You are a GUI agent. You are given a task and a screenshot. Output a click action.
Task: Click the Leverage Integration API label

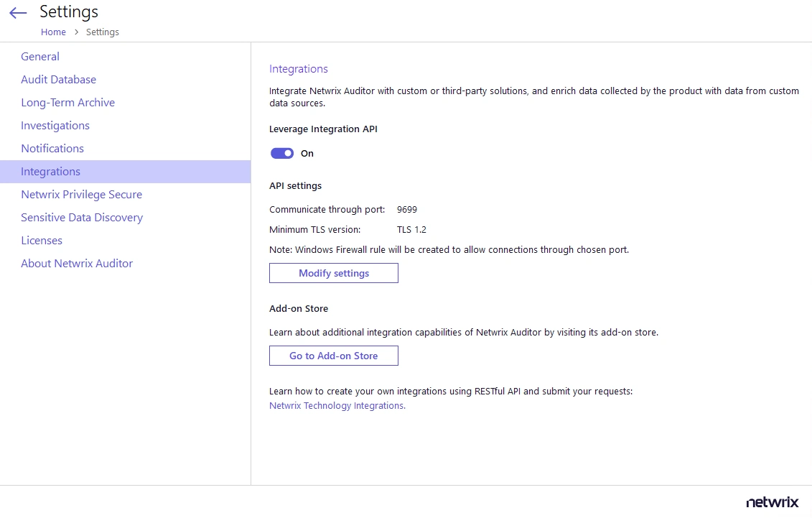click(x=323, y=129)
